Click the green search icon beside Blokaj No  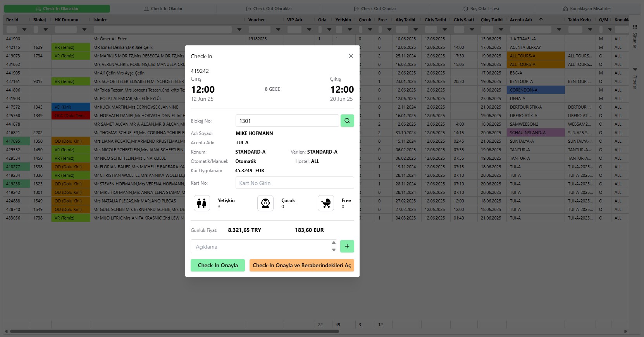point(347,121)
